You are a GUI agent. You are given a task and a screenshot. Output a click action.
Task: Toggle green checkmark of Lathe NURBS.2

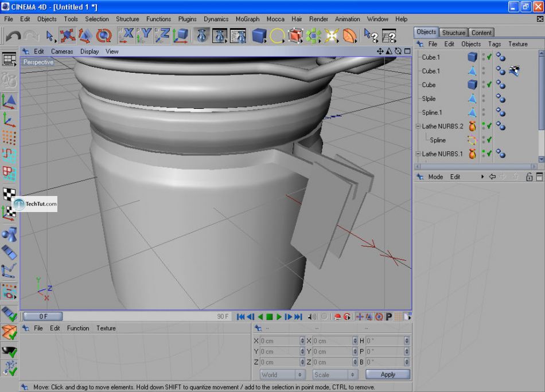(489, 126)
